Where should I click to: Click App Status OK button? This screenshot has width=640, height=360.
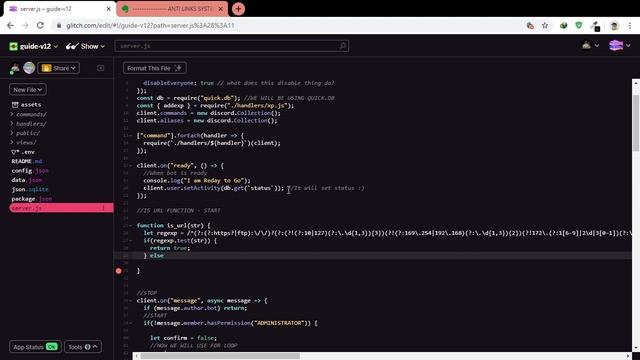point(35,347)
